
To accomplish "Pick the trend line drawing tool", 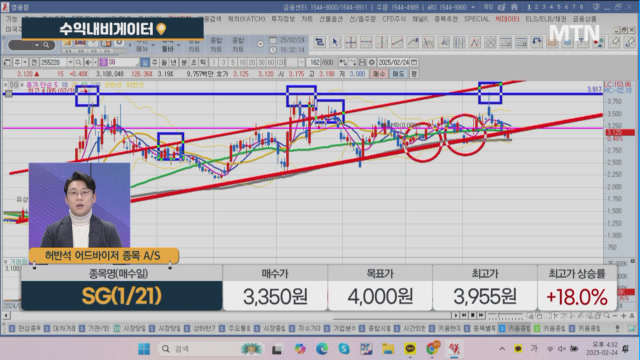I will coord(397,42).
